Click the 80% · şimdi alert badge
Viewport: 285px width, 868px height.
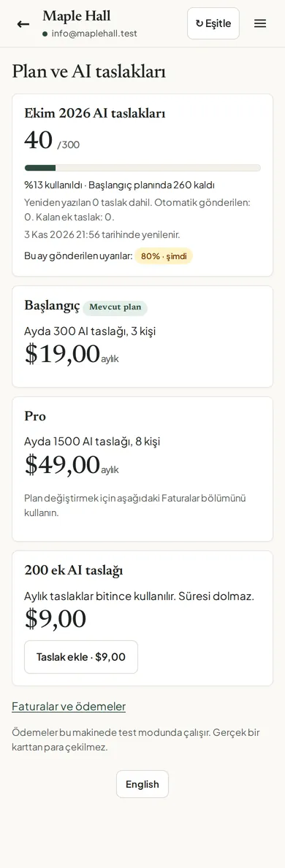[164, 256]
